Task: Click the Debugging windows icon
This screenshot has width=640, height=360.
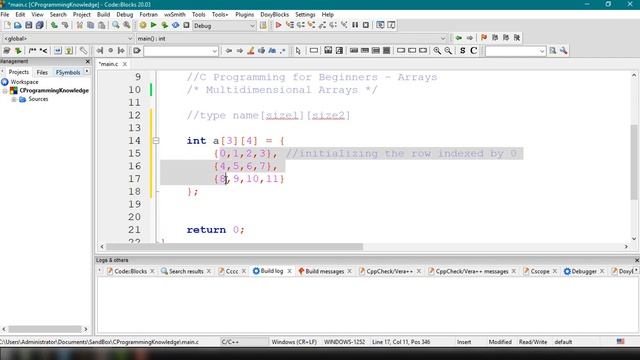Action: (x=380, y=25)
